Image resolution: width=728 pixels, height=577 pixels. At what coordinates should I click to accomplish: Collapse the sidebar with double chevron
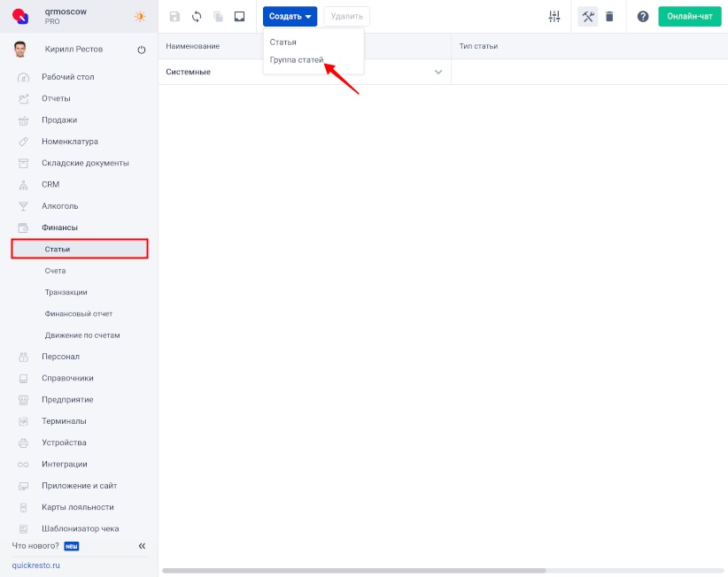[x=142, y=546]
